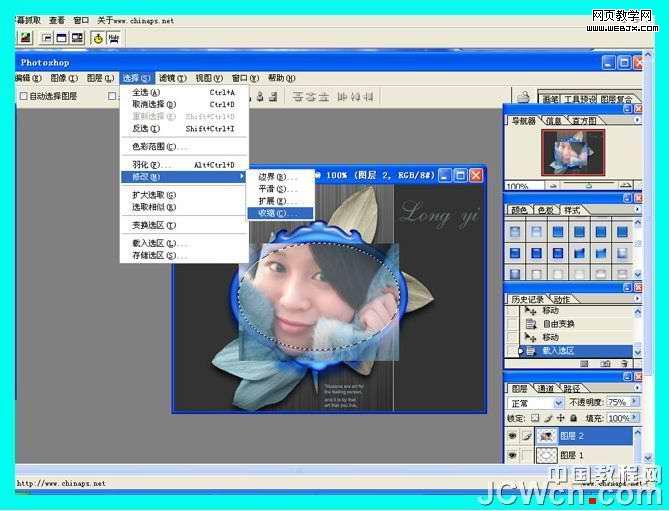Click the lock all padlock icon
Viewport: 669px width, 511px height.
pyautogui.click(x=573, y=418)
